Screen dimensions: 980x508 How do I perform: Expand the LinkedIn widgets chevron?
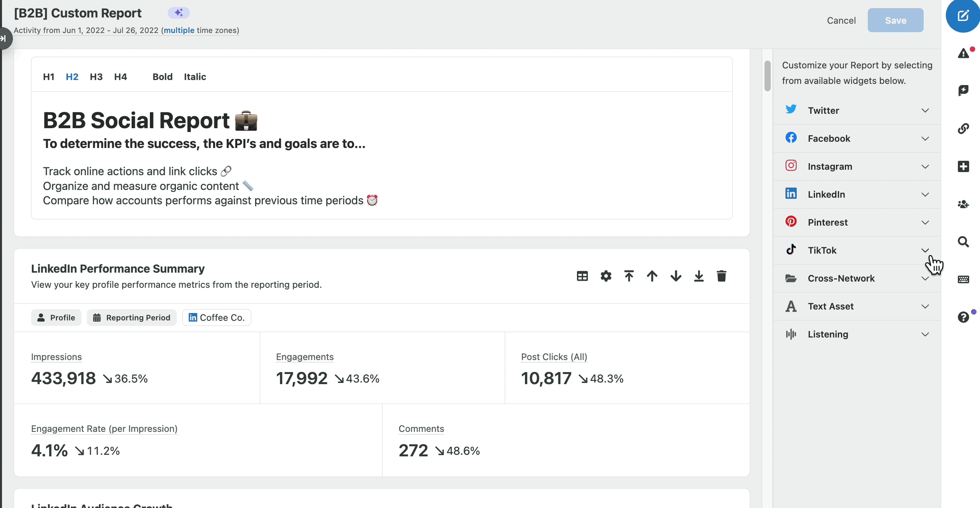tap(925, 195)
